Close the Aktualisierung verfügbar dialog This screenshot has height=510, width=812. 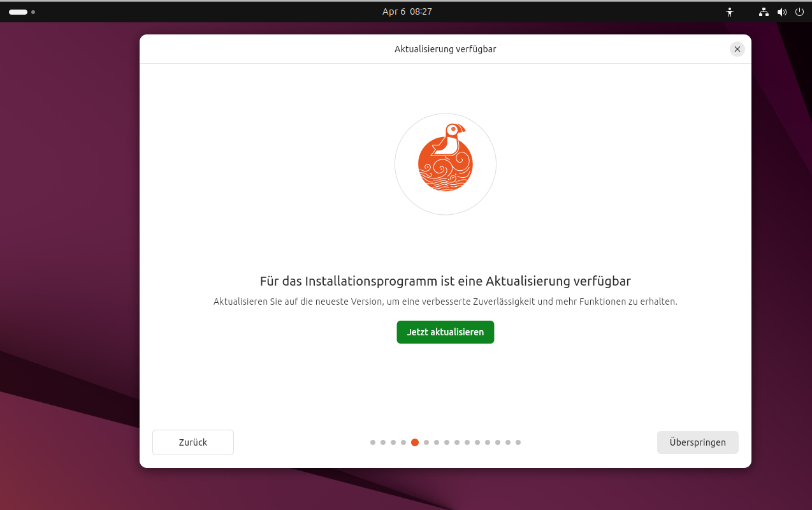click(x=737, y=49)
